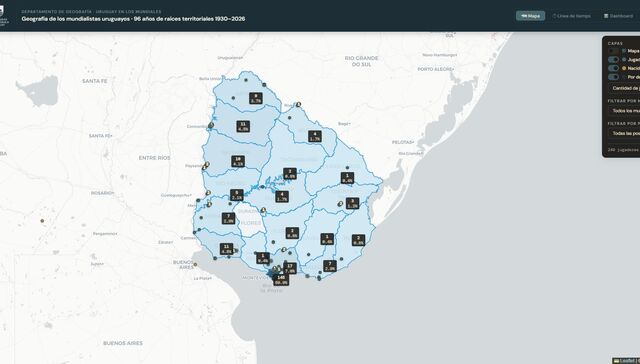Click the Colonia department label showing 11
The width and height of the screenshot is (640, 364).
226,249
